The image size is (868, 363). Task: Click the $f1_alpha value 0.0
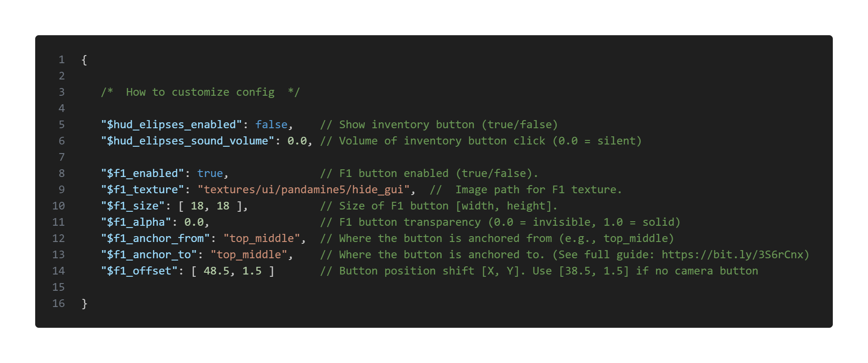[194, 222]
